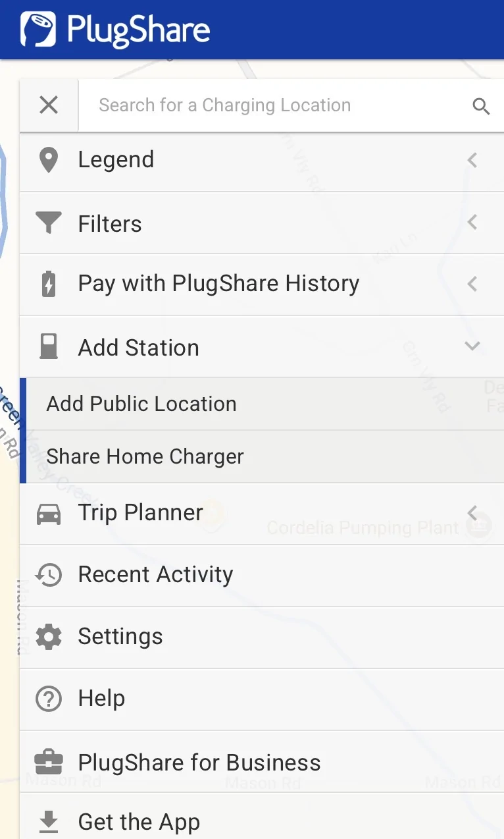The width and height of the screenshot is (504, 839).
Task: Click the Filters funnel icon
Action: click(x=49, y=223)
